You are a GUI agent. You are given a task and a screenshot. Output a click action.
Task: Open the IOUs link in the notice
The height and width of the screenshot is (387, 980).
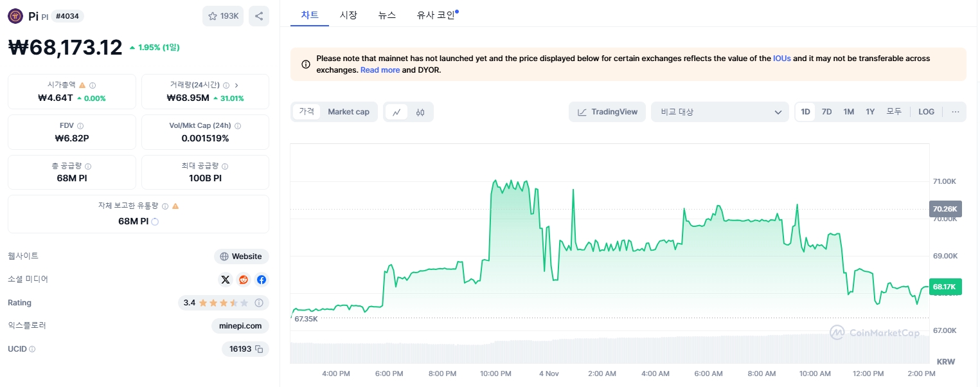(782, 59)
